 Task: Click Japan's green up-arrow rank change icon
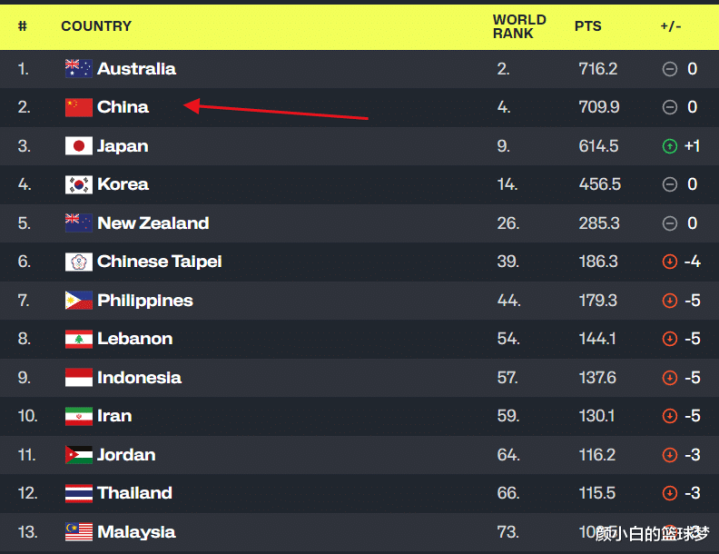(669, 146)
